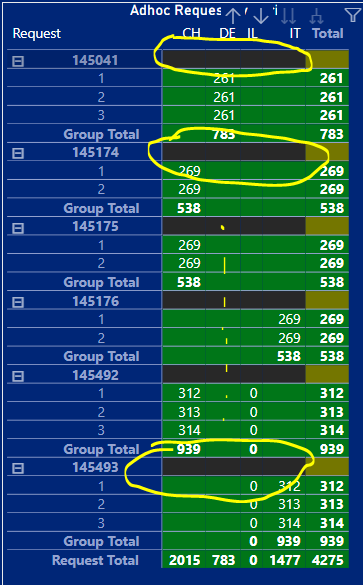This screenshot has width=363, height=585.
Task: Select IL value 0 in 145492 row 2
Action: click(253, 412)
